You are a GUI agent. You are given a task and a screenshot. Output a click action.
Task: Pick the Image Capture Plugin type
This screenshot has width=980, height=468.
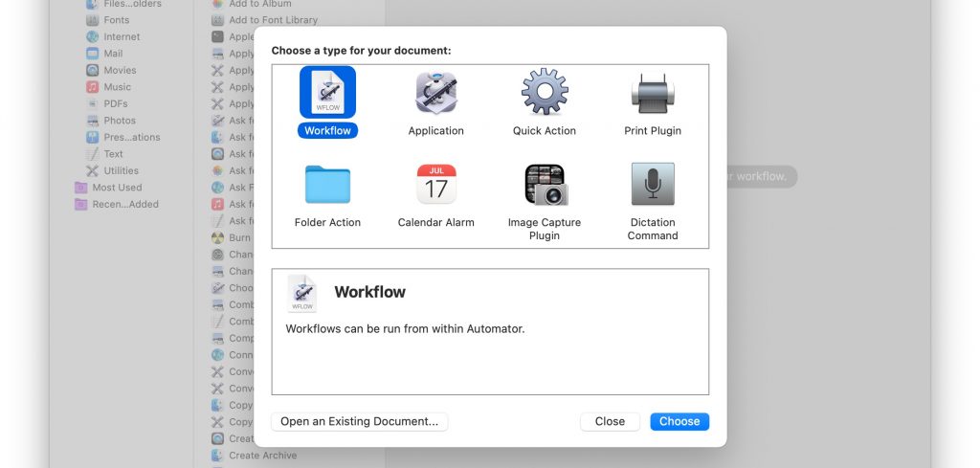pos(545,202)
